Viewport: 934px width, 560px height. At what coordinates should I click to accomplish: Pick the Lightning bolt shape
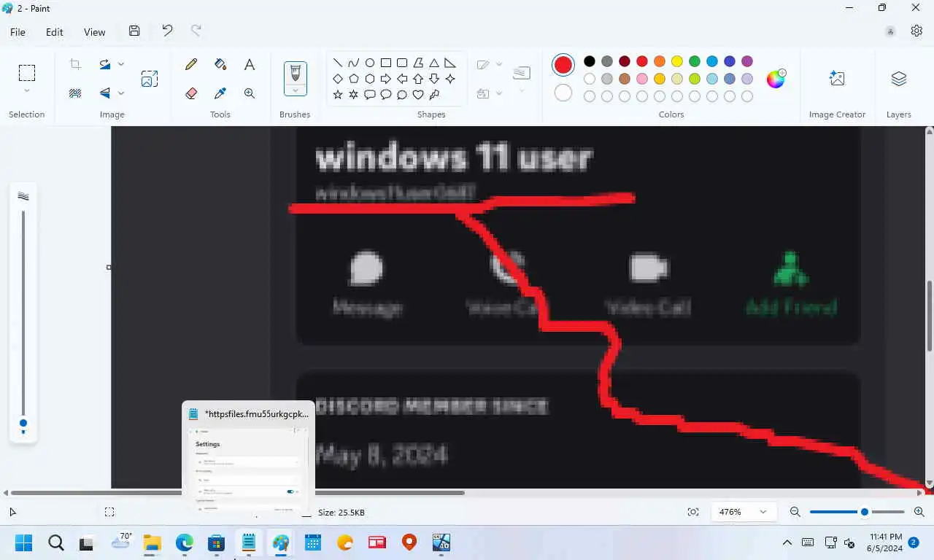434,95
